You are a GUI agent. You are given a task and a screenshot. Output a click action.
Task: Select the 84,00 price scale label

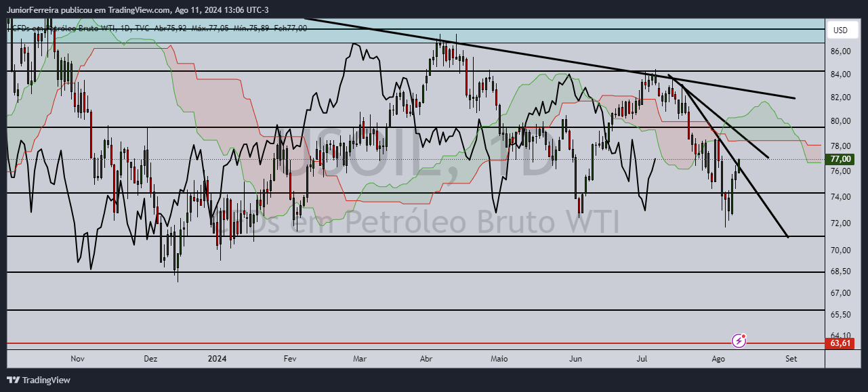click(x=840, y=74)
